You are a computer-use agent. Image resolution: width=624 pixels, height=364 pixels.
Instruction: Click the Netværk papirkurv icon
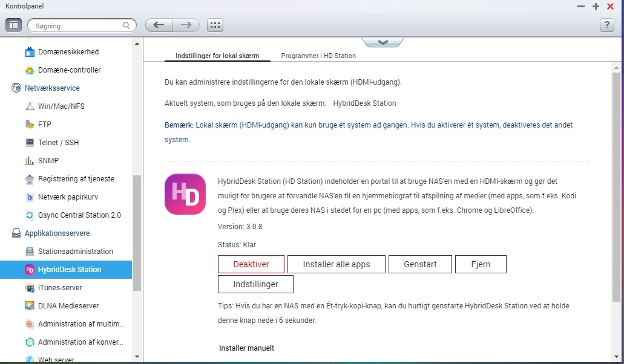coord(30,197)
